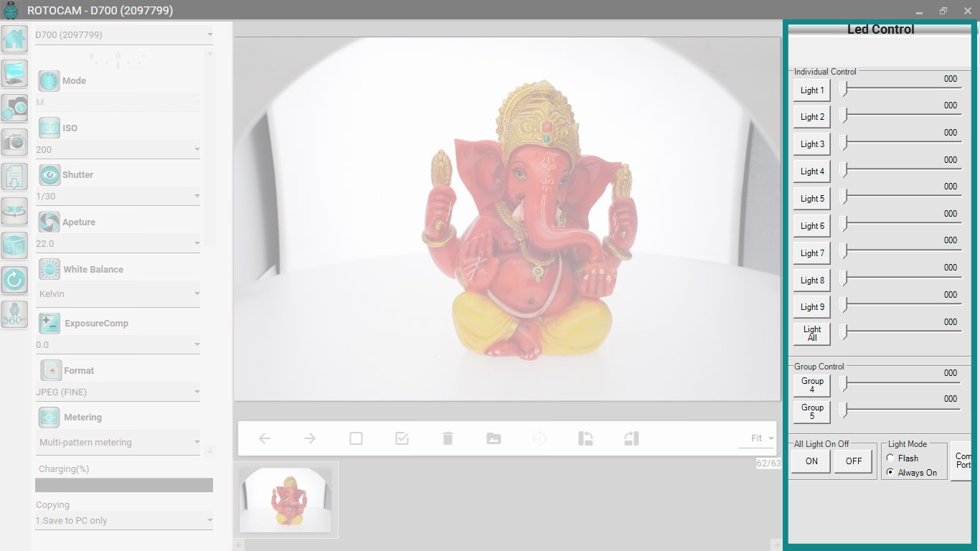Click the Light 4 button
980x551 pixels.
tap(812, 171)
